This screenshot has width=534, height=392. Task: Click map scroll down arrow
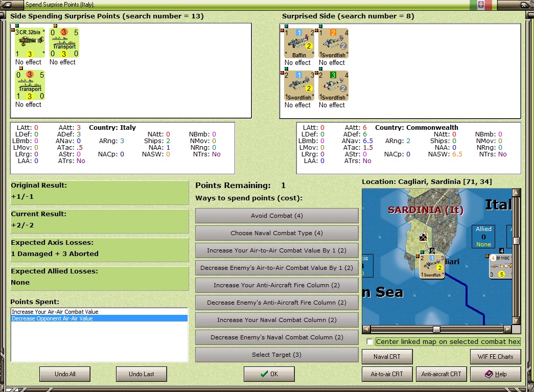[516, 321]
